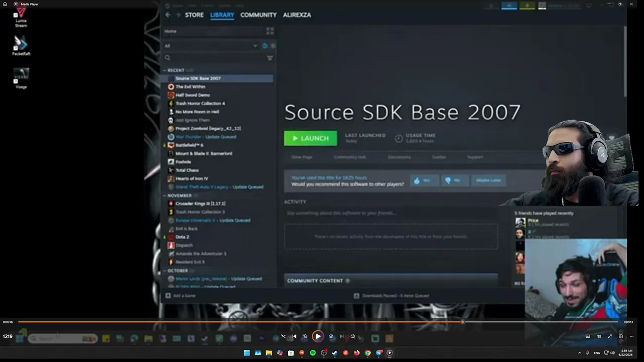The width and height of the screenshot is (644, 362).
Task: Toggle repeat mode in Media Player
Action: 353,336
